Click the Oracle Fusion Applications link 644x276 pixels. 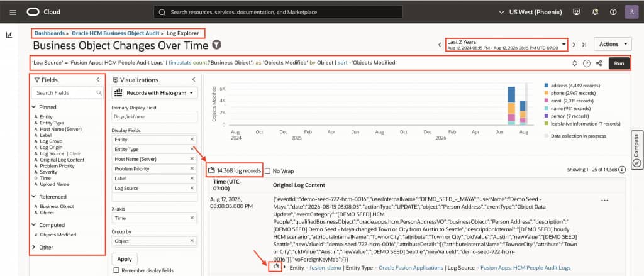[411, 268]
